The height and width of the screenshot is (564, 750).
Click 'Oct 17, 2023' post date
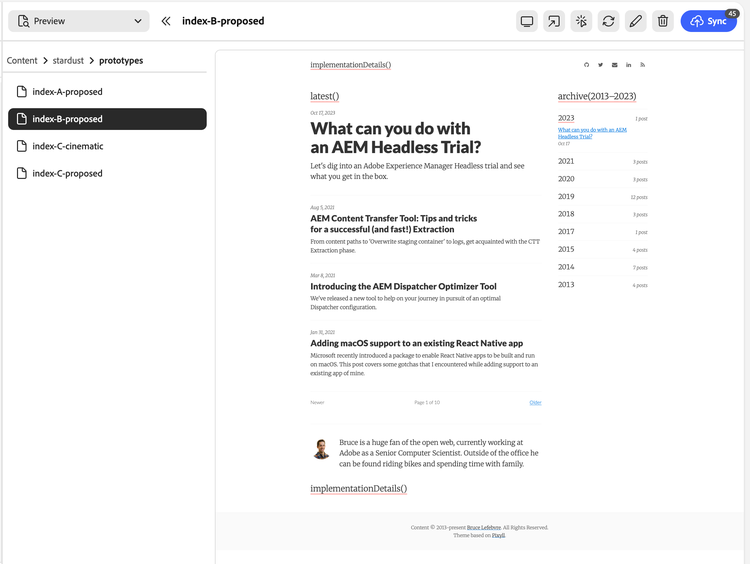point(322,113)
